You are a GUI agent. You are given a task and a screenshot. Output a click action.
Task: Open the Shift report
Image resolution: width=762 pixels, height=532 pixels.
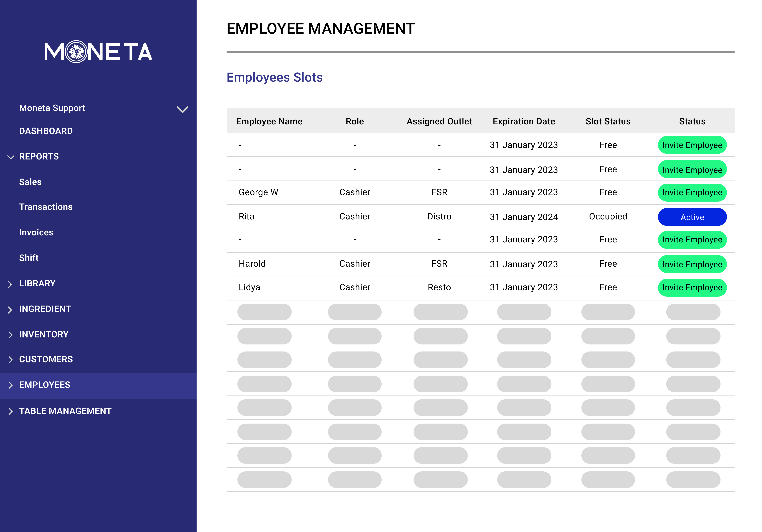pyautogui.click(x=29, y=258)
